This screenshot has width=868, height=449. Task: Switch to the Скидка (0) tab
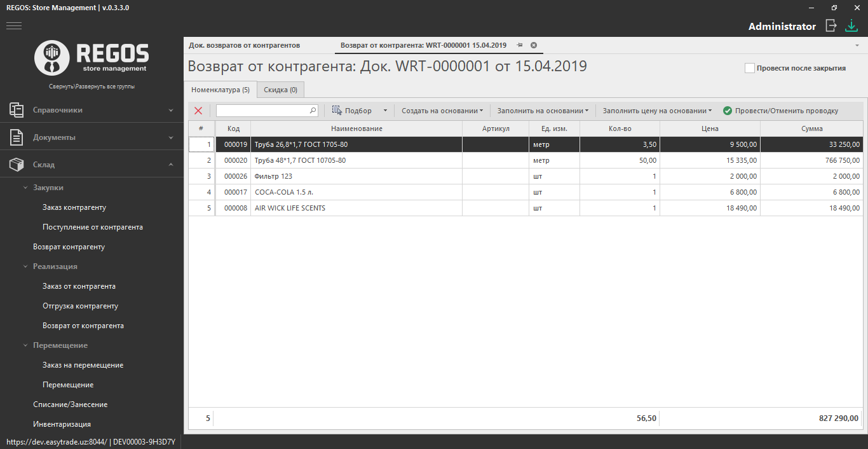click(x=280, y=90)
